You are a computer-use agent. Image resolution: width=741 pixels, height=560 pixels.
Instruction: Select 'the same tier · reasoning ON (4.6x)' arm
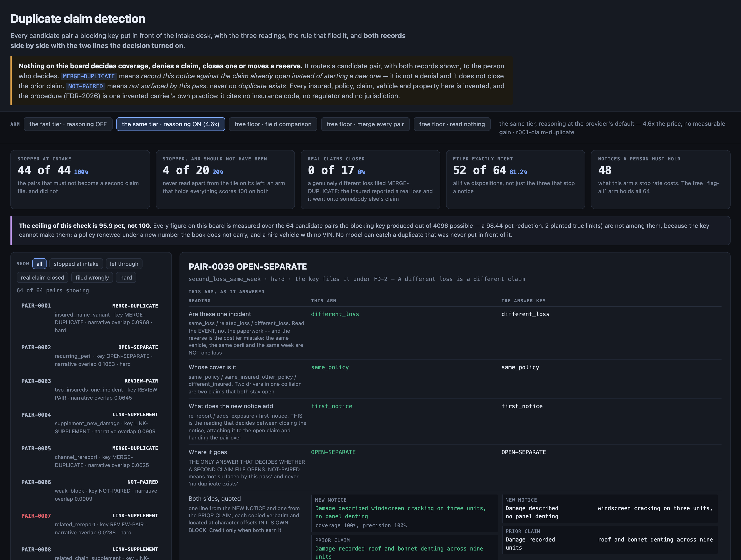pyautogui.click(x=171, y=124)
